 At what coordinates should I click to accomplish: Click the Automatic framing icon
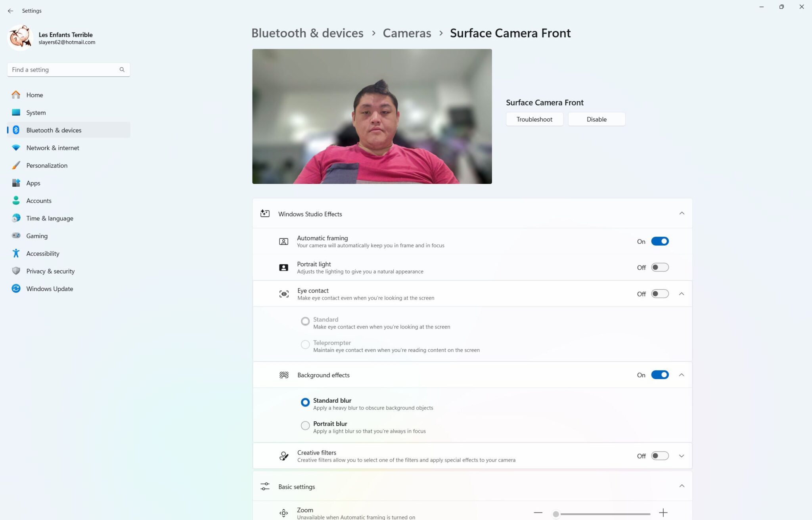coord(283,241)
